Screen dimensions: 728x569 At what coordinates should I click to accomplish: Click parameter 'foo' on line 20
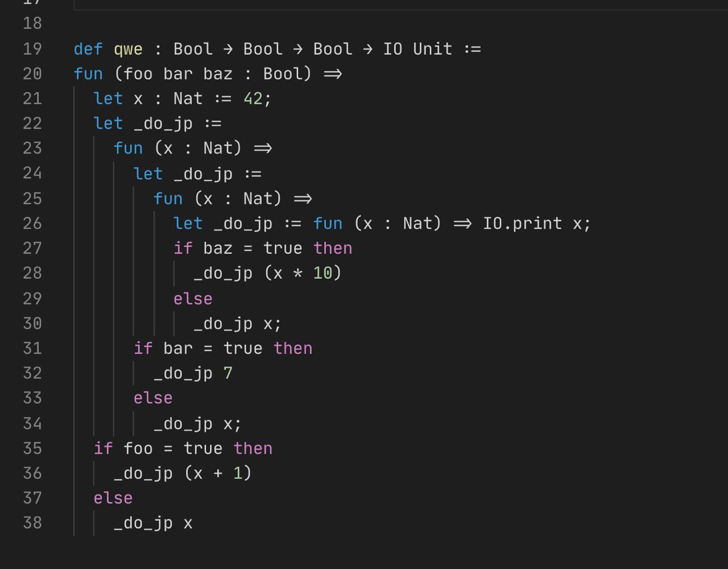[138, 74]
